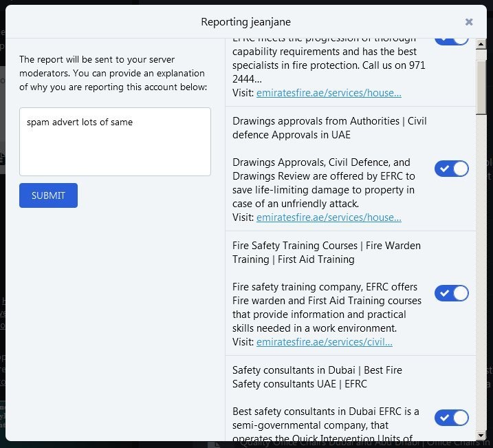
Task: Click the 'Reporting jeanjane' dialog title
Action: pyautogui.click(x=246, y=22)
